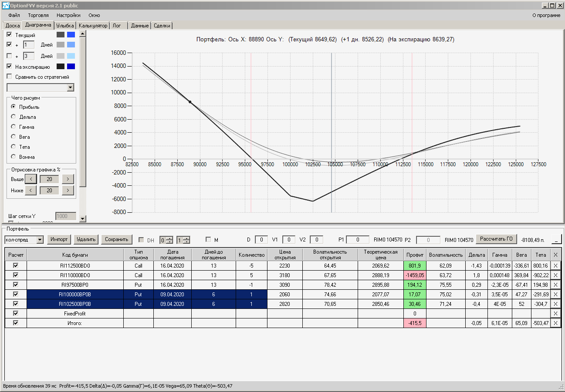This screenshot has height=392, width=565.
Task: Decrease the Ниже chart cutoff percentage
Action: tap(30, 191)
